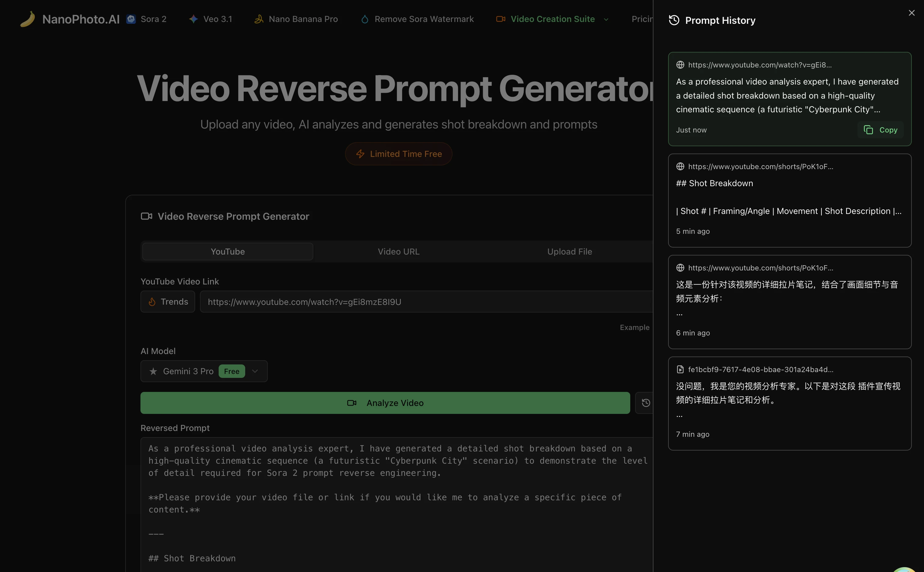This screenshot has width=924, height=572.
Task: Click the history icon beside the Analyze Video button
Action: pos(646,403)
